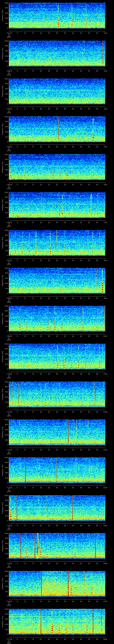Choose the spectrogram plot starting at 7:08:00
The width and height of the screenshot is (114, 644).
pyautogui.click(x=57, y=280)
